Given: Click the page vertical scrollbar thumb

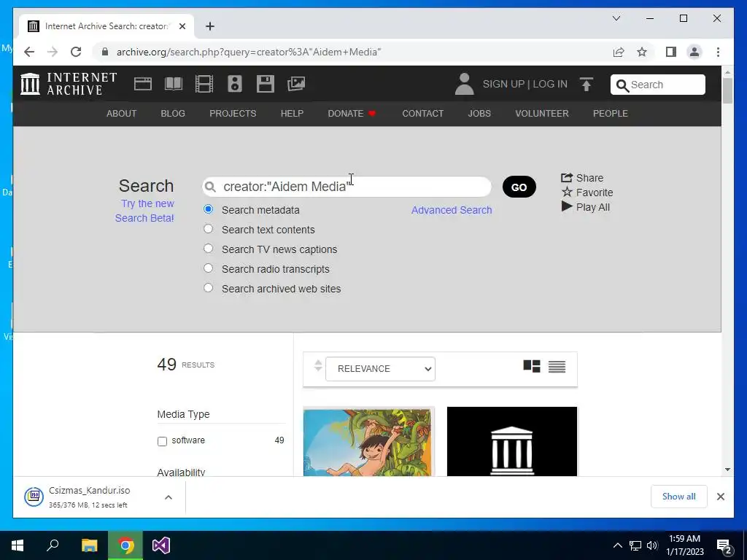Looking at the screenshot, I should 727,90.
